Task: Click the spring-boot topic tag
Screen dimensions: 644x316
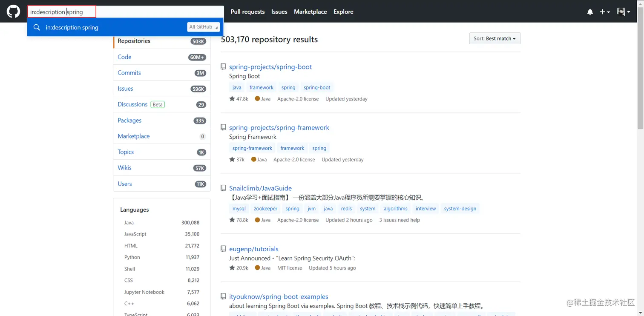Action: coord(317,87)
